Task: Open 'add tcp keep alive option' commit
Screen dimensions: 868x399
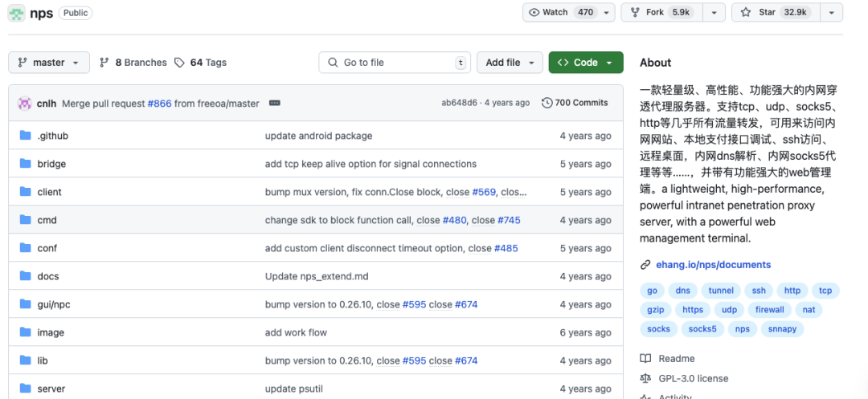Action: [371, 164]
